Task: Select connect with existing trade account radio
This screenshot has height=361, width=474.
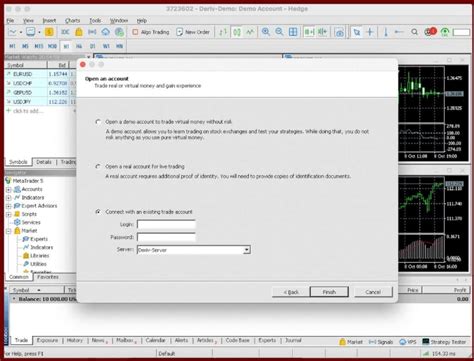Action: 98,212
